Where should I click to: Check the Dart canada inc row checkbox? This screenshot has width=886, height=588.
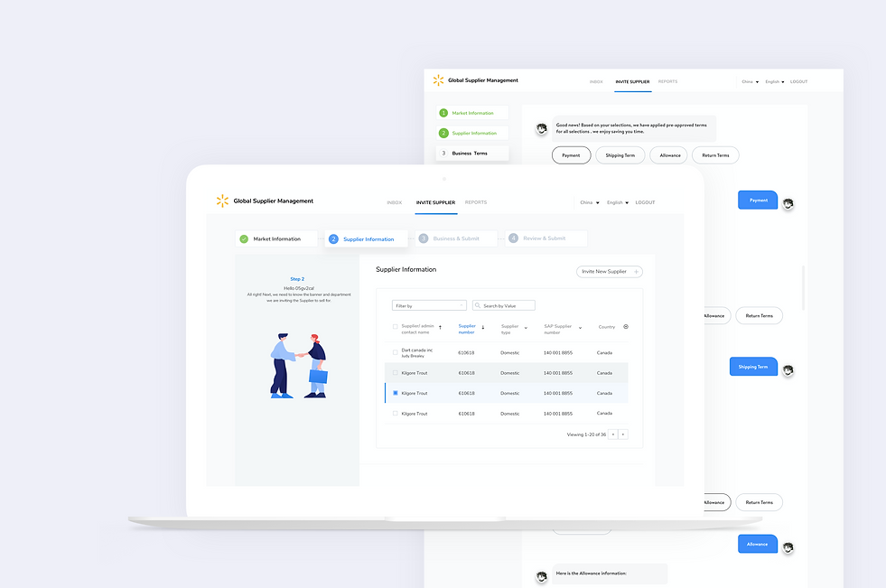395,351
